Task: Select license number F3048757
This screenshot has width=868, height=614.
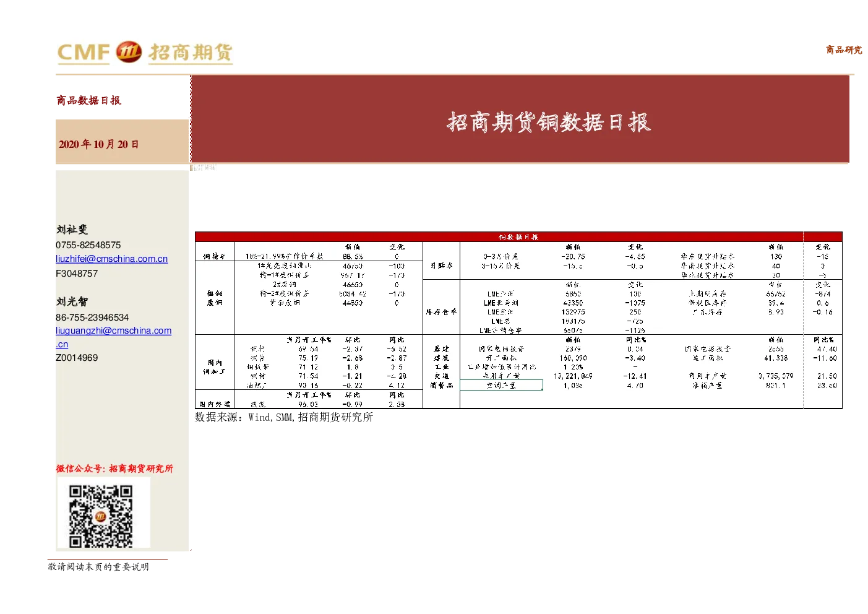Action: [x=77, y=274]
